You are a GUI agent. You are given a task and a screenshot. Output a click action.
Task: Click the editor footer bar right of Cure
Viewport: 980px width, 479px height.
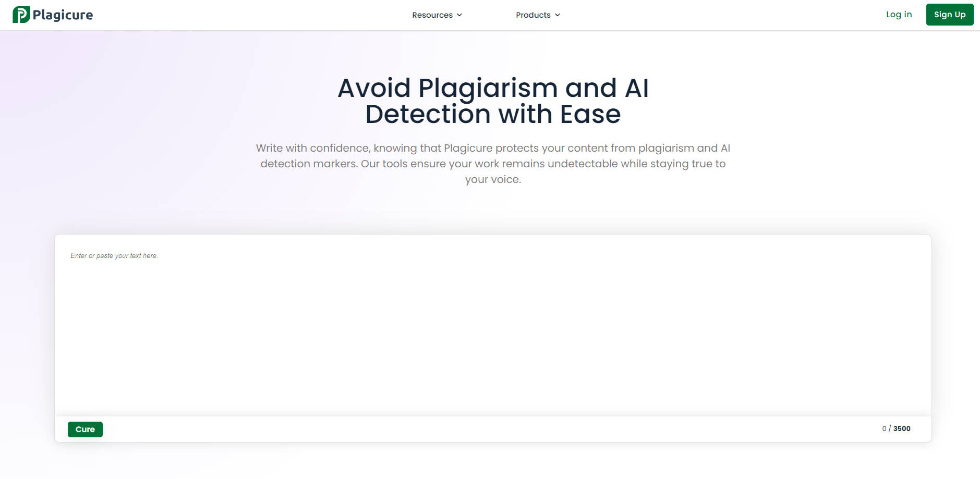(x=469, y=429)
